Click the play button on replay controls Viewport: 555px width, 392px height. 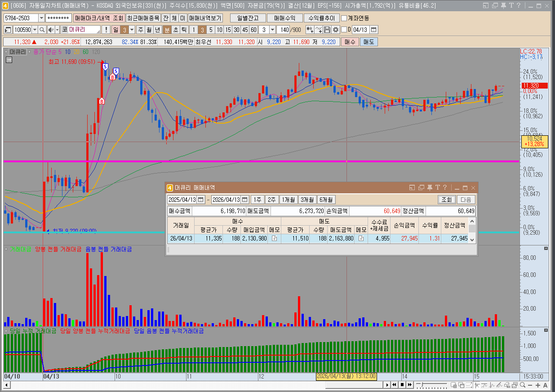[387, 385]
